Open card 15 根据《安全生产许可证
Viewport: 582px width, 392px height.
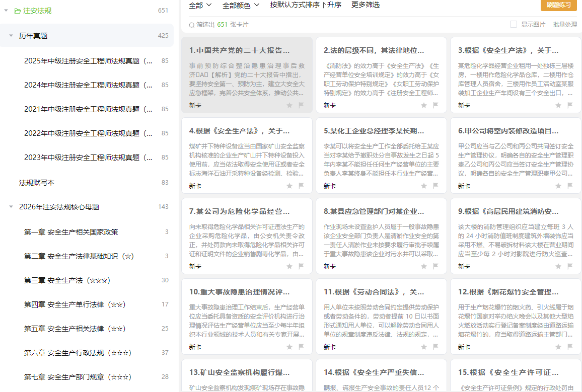point(516,375)
